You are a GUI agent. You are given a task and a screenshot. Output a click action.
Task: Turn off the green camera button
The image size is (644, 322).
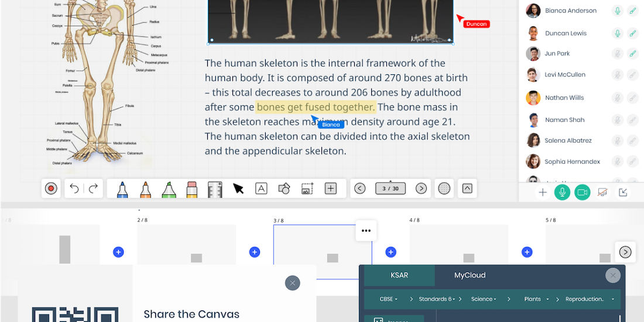click(582, 192)
